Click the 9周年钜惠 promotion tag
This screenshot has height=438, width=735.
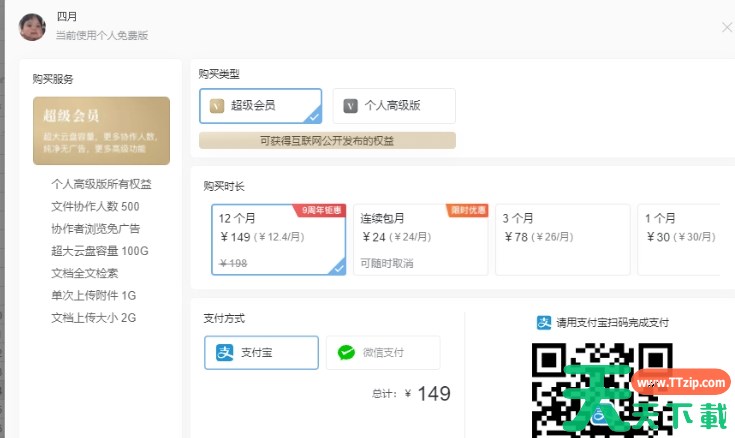[x=321, y=210]
